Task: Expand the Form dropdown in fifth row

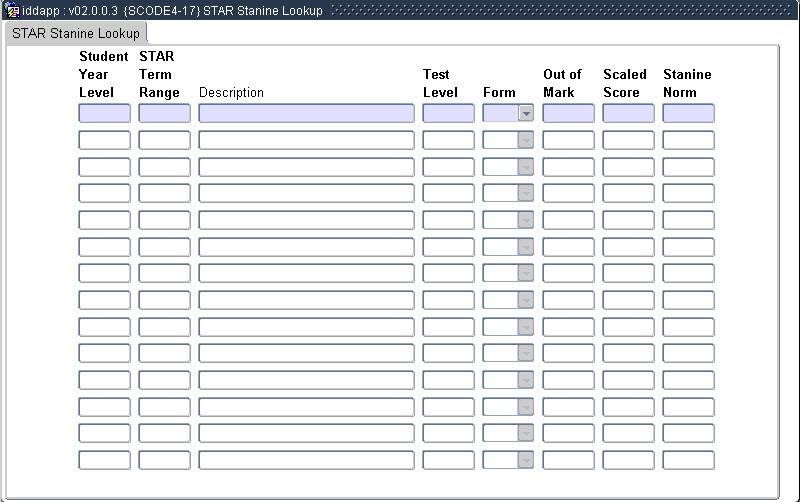Action: pyautogui.click(x=526, y=220)
